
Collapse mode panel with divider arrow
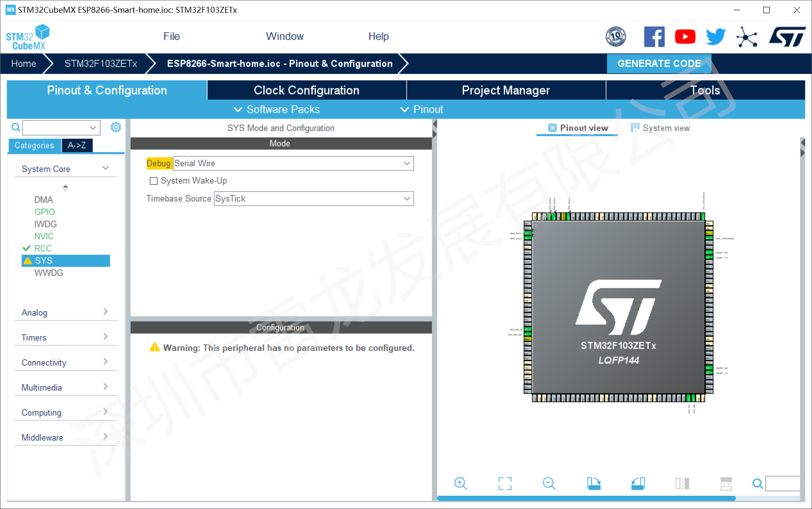[435, 124]
